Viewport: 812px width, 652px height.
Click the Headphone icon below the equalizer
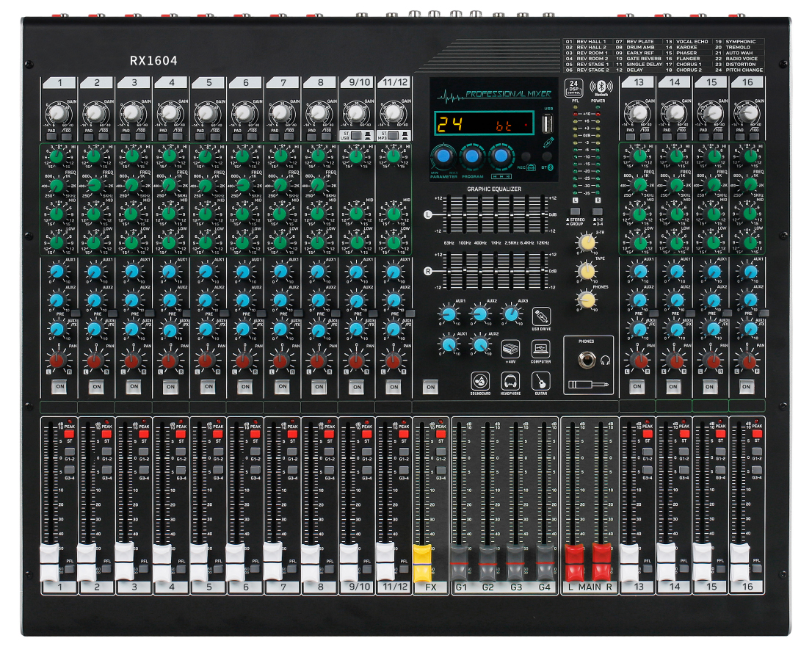tap(511, 380)
